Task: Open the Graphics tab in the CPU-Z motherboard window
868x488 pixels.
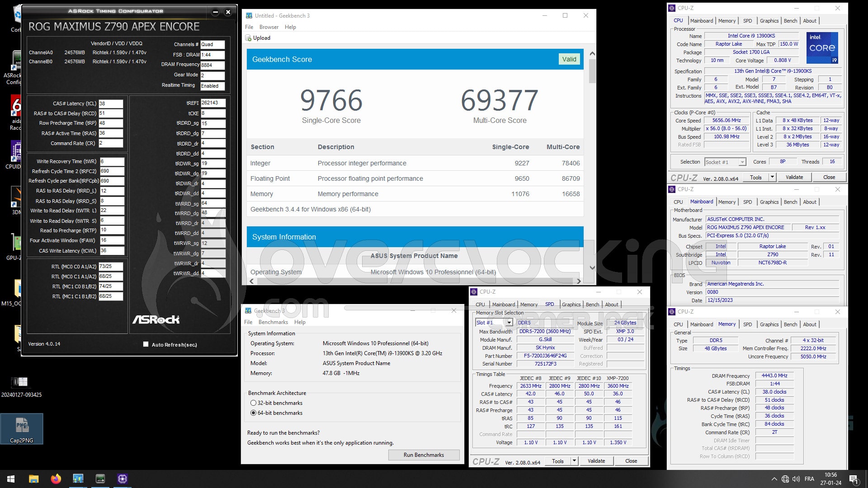Action: point(769,202)
